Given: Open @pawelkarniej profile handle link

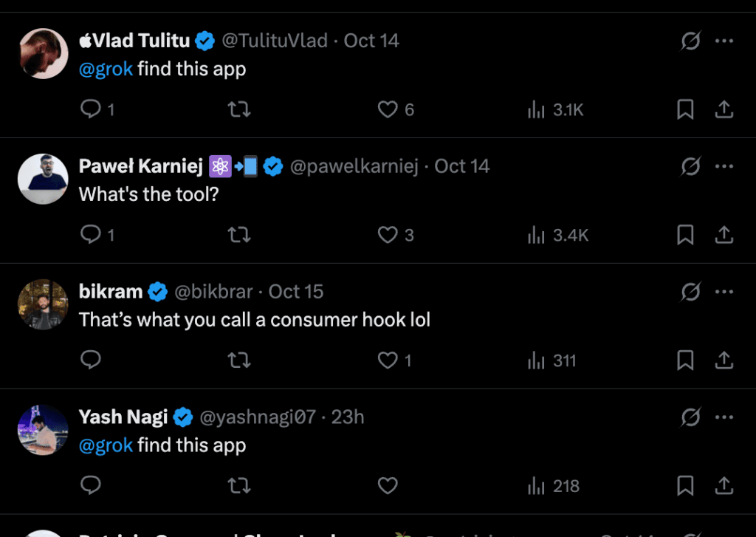Looking at the screenshot, I should click(x=354, y=167).
